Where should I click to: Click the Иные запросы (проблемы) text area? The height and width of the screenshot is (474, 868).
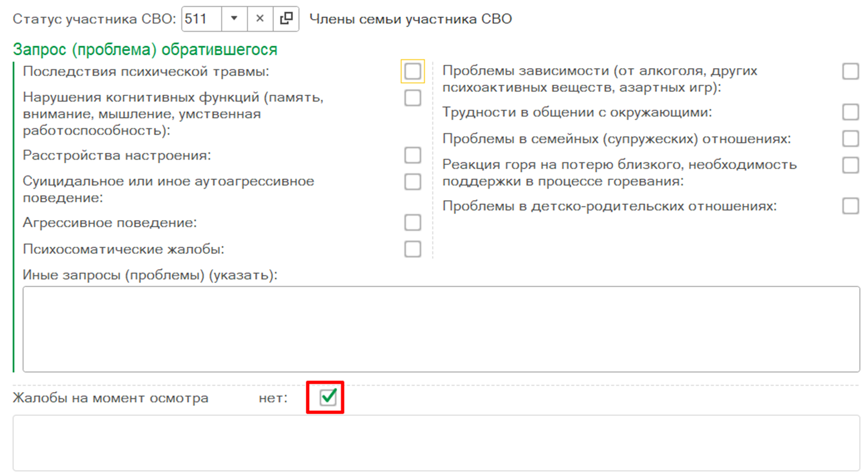[x=441, y=329]
